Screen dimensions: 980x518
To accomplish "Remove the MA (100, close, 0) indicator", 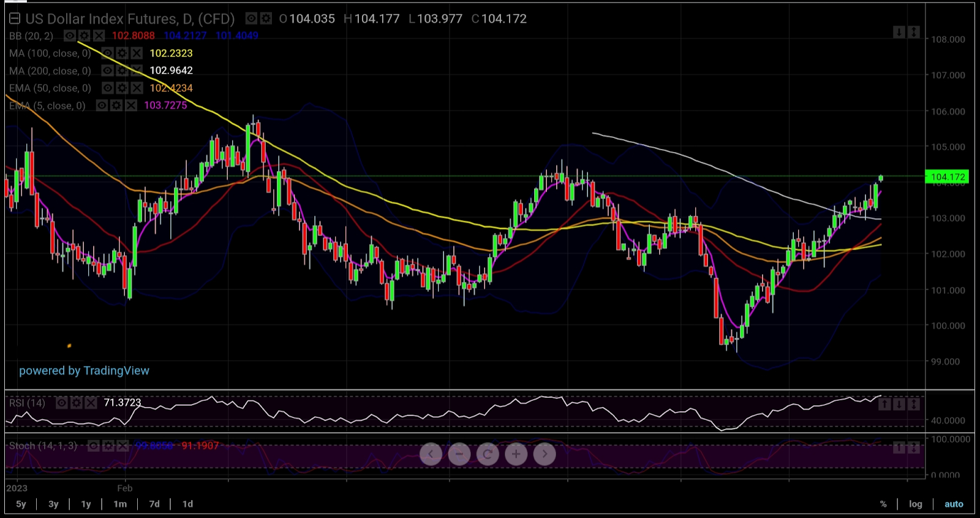I will click(x=137, y=53).
